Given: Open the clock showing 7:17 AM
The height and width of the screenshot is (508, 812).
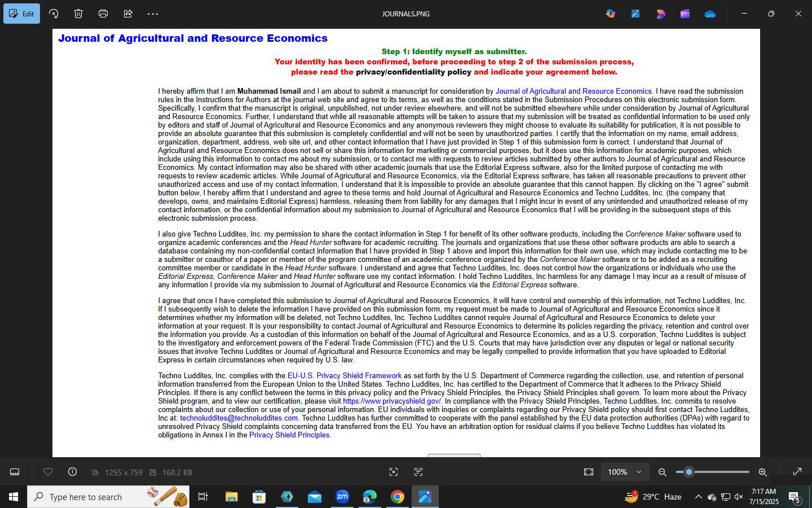Looking at the screenshot, I should tap(764, 497).
